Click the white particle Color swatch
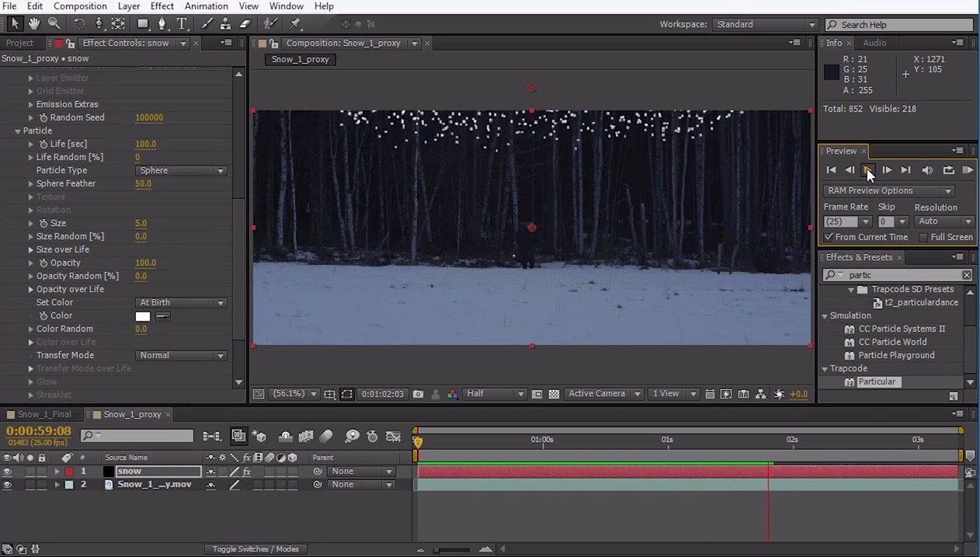 (142, 316)
